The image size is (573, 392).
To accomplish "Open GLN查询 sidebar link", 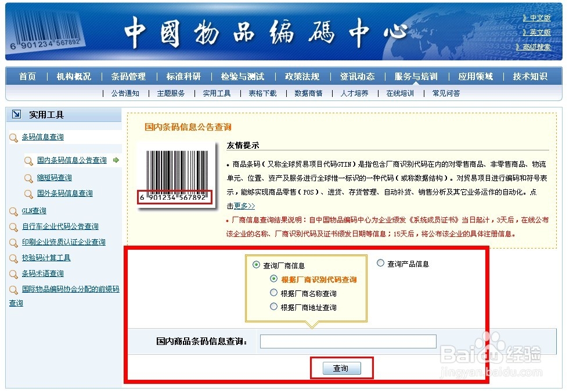I will click(34, 211).
